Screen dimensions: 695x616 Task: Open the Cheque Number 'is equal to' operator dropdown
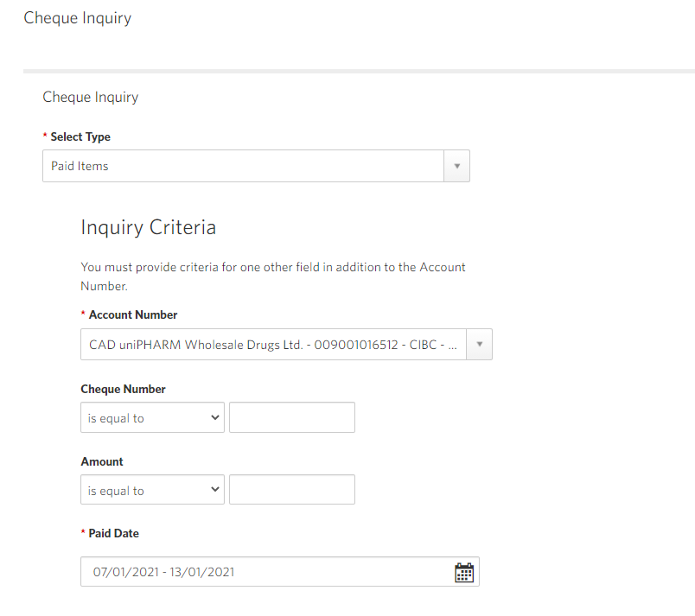152,417
